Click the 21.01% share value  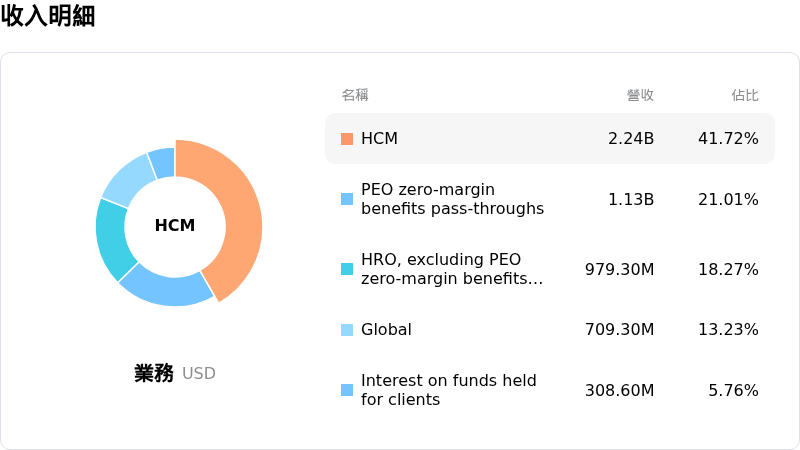click(728, 199)
